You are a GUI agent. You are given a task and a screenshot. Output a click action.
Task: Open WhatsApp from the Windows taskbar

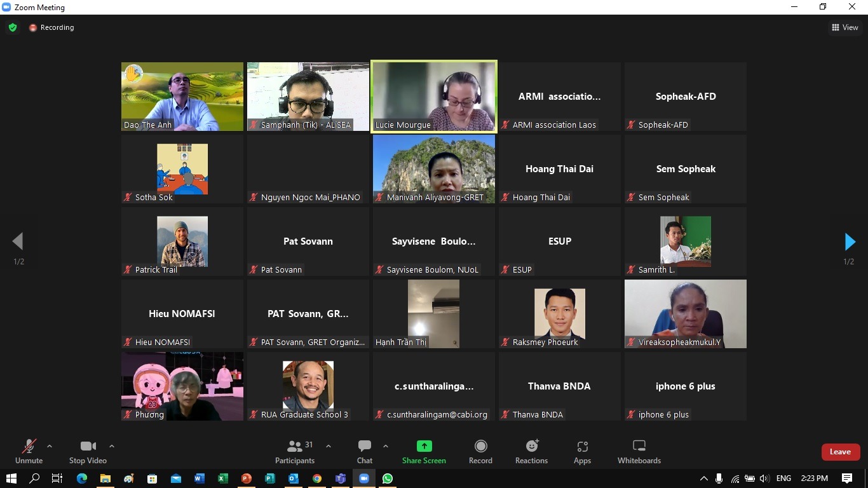tap(388, 478)
